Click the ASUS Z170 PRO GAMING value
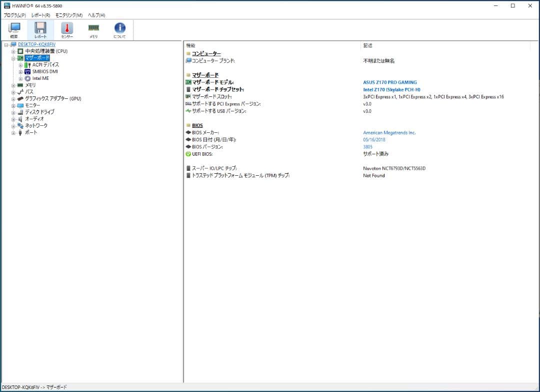This screenshot has width=540, height=392. (389, 82)
